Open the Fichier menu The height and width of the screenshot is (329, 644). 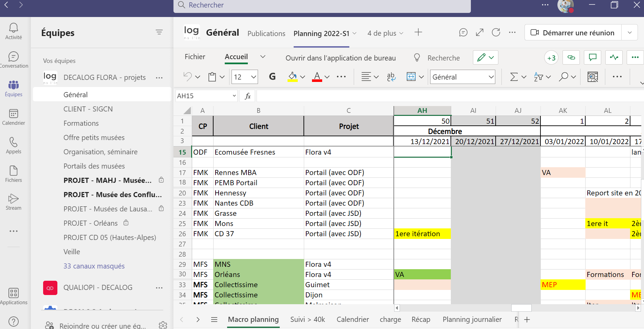(195, 57)
